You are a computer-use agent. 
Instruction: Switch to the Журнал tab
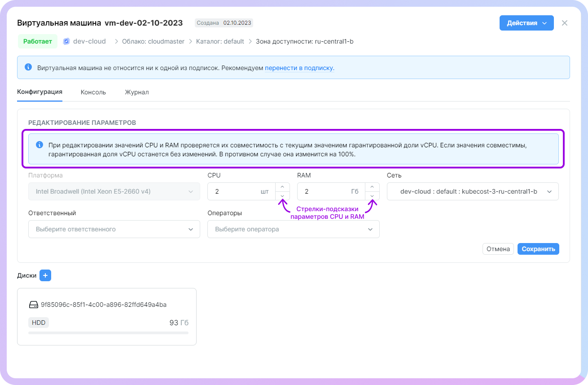[x=137, y=92]
